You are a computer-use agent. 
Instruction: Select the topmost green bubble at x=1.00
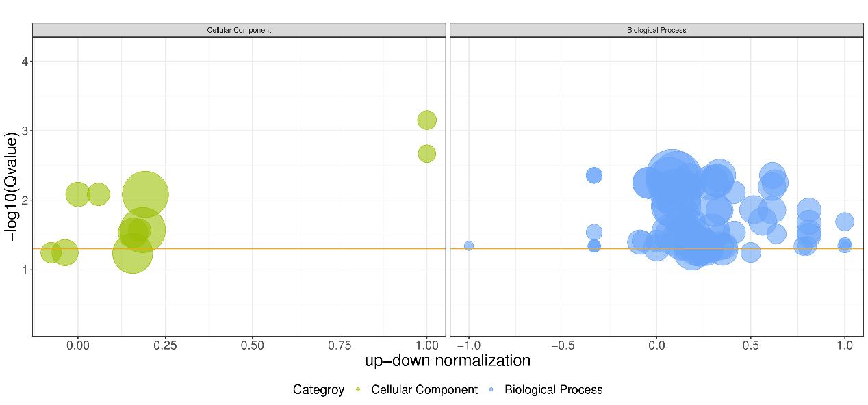pyautogui.click(x=426, y=120)
